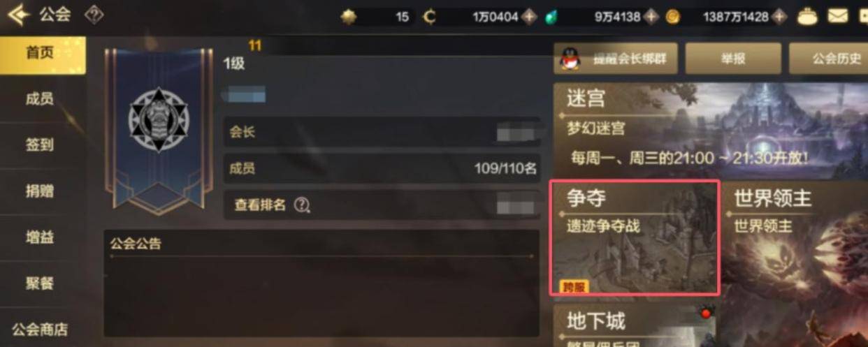Add green gems with the plus icon
Image resolution: width=868 pixels, height=347 pixels.
tap(651, 17)
